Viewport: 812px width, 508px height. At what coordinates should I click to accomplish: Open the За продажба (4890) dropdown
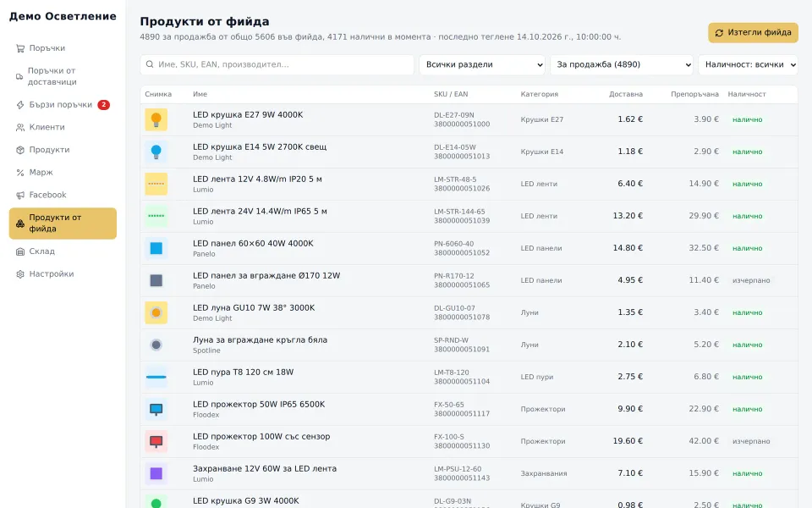(622, 65)
